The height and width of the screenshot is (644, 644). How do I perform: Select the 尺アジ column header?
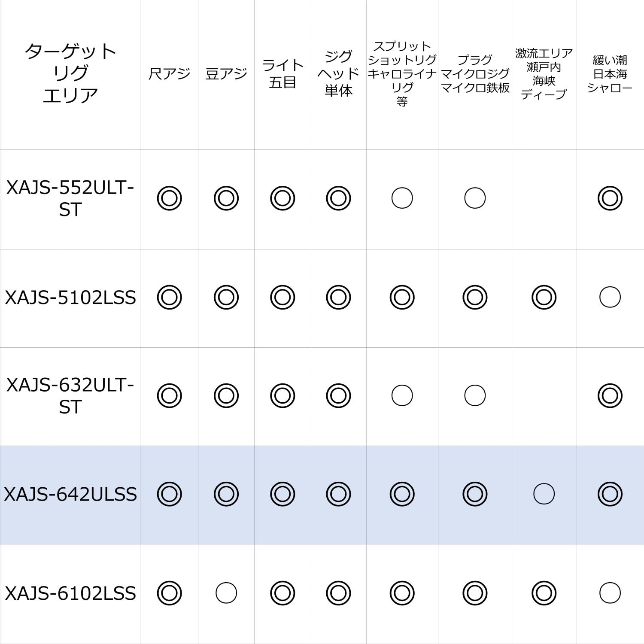click(x=169, y=74)
